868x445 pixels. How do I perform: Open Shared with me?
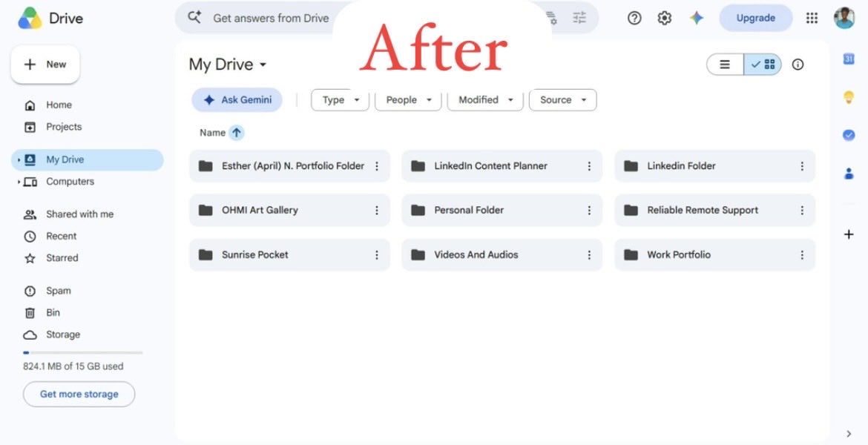tap(79, 214)
